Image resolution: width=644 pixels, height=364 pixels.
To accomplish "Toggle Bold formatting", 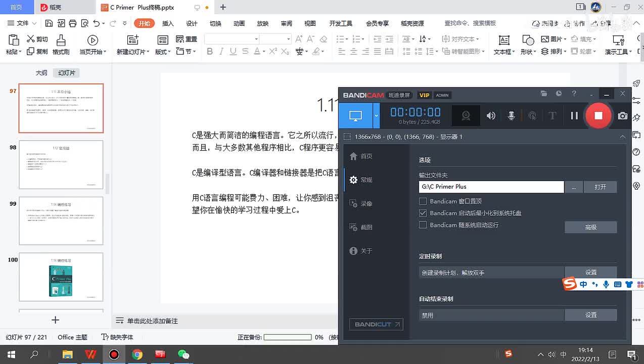I will (x=210, y=51).
